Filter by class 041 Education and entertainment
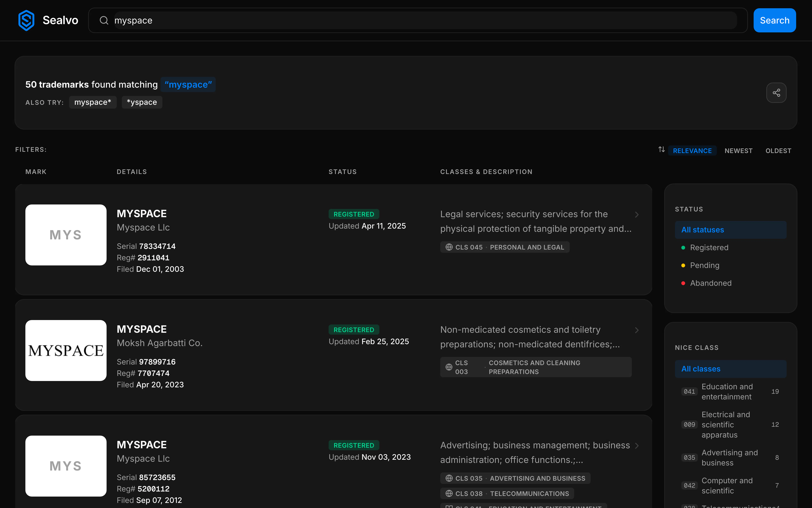812x508 pixels. click(x=730, y=392)
